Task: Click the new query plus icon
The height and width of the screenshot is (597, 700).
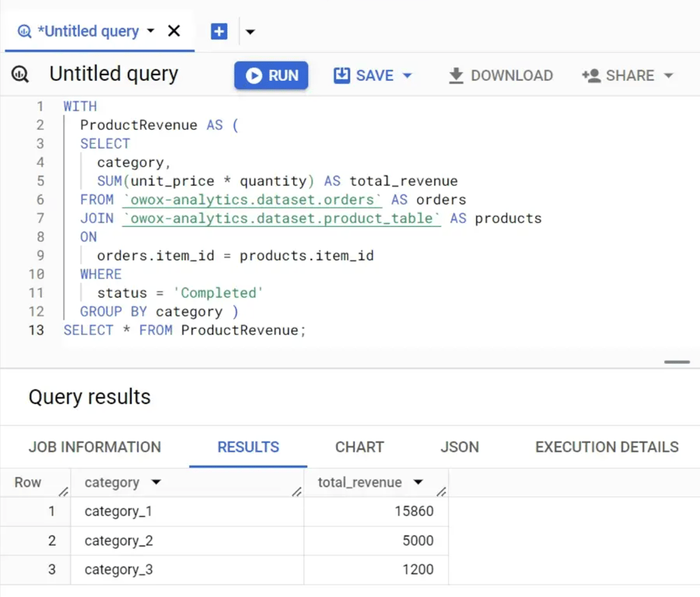Action: pos(219,31)
